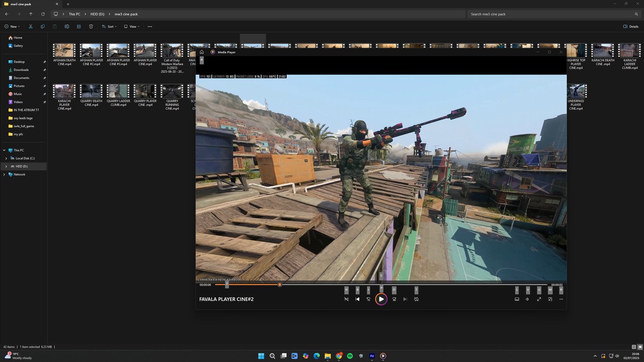This screenshot has height=362, width=644.
Task: Expand chevron after This PC in address bar
Action: 85,14
